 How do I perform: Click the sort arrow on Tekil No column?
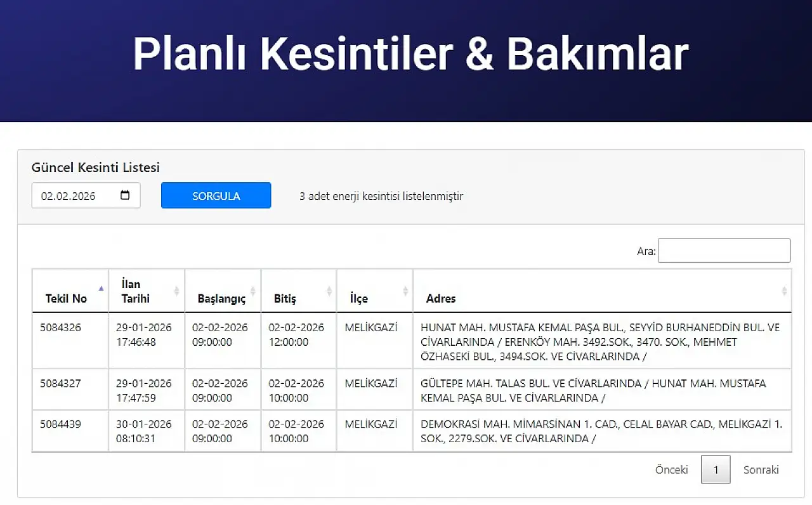click(101, 289)
